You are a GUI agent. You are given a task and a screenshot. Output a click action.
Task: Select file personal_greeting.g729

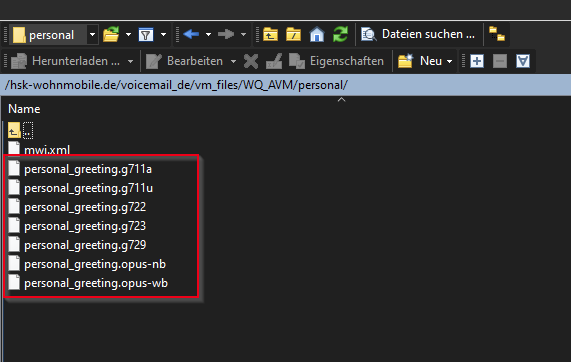77,245
